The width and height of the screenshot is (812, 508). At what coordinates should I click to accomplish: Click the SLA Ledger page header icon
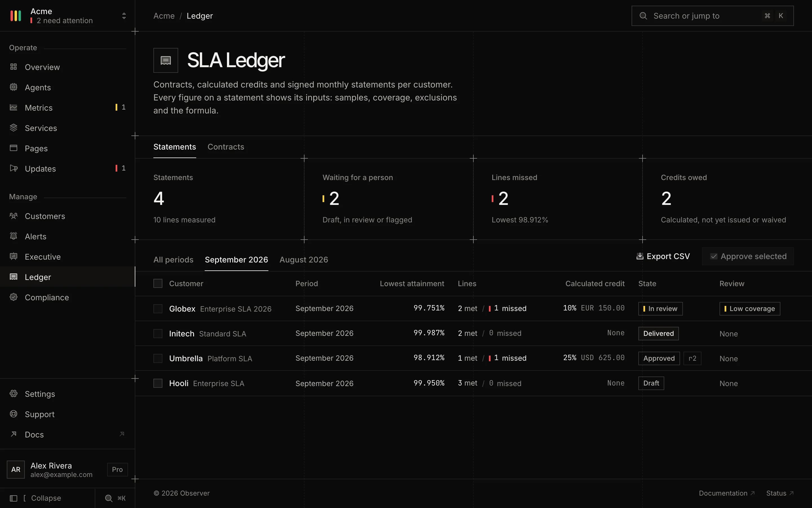pos(166,60)
